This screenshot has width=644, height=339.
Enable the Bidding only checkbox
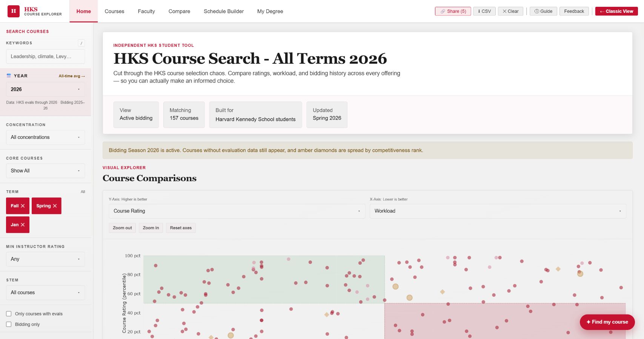coord(9,324)
